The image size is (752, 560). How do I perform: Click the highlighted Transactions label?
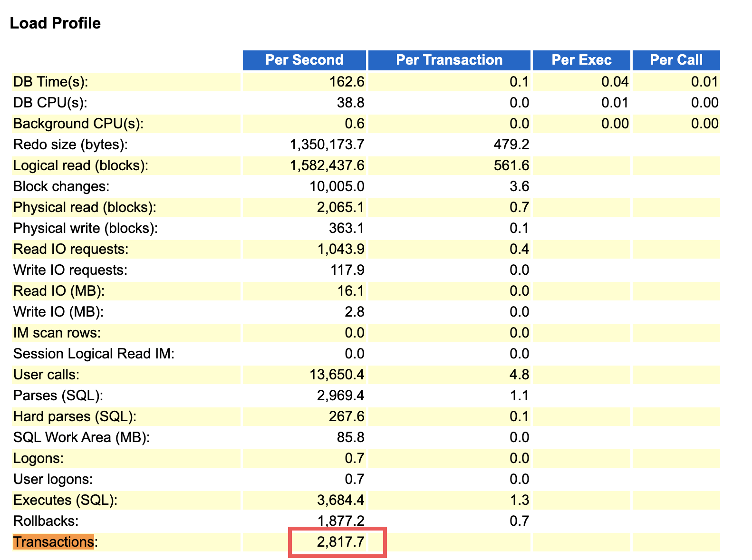pyautogui.click(x=53, y=542)
